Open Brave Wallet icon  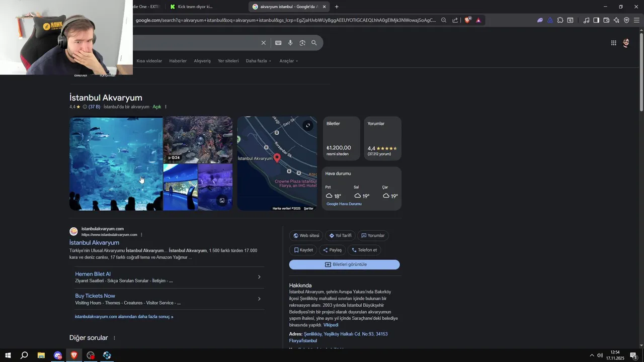click(606, 20)
